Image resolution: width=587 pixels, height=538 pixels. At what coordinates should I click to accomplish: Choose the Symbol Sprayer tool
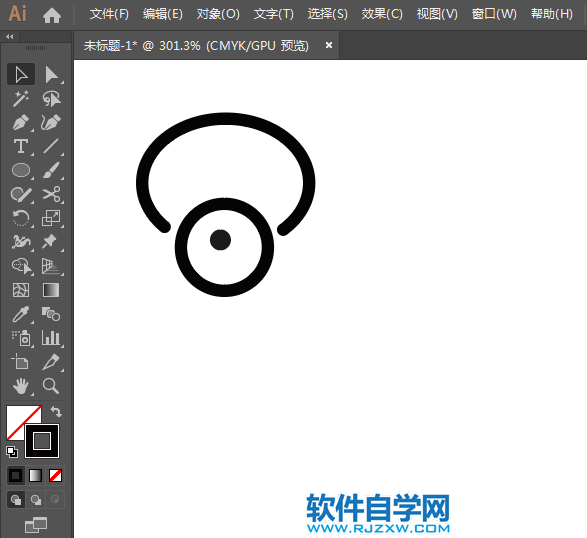[21, 338]
